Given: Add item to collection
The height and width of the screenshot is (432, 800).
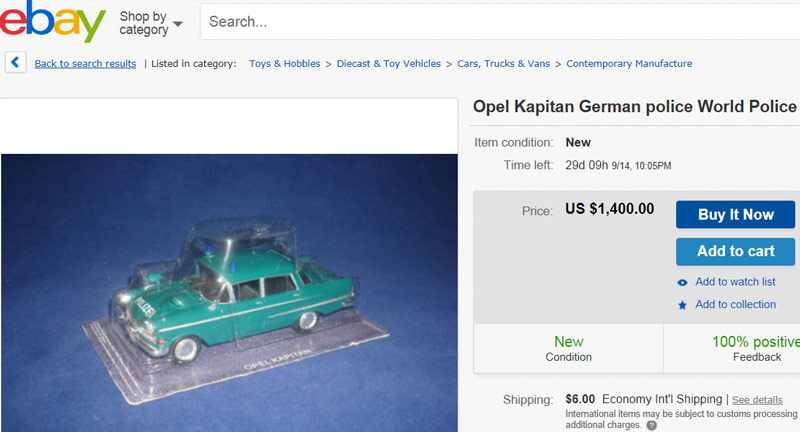Looking at the screenshot, I should pyautogui.click(x=735, y=305).
